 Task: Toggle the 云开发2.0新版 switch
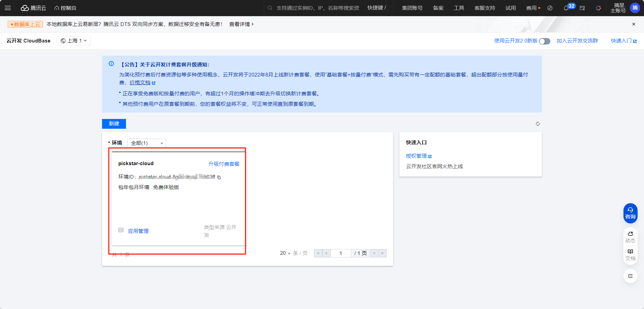pyautogui.click(x=544, y=41)
